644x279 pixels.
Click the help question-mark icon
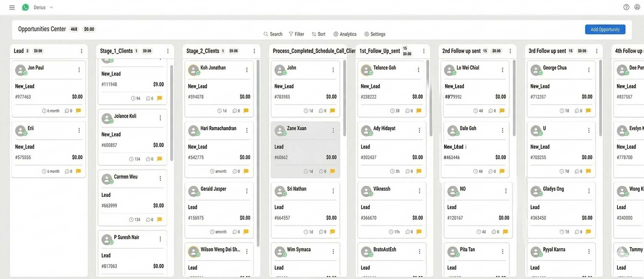point(626,7)
